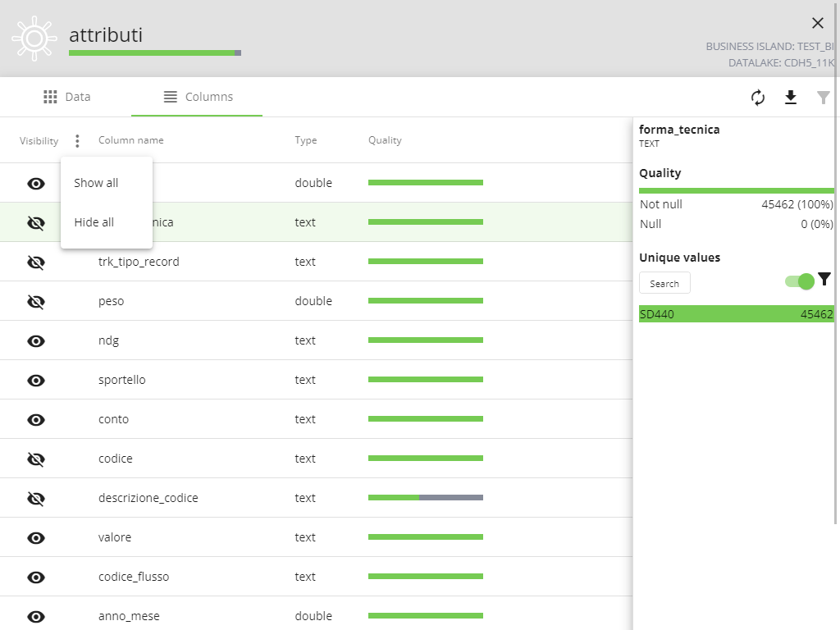The height and width of the screenshot is (630, 840).
Task: Toggle the green Unique values switch
Action: (799, 281)
